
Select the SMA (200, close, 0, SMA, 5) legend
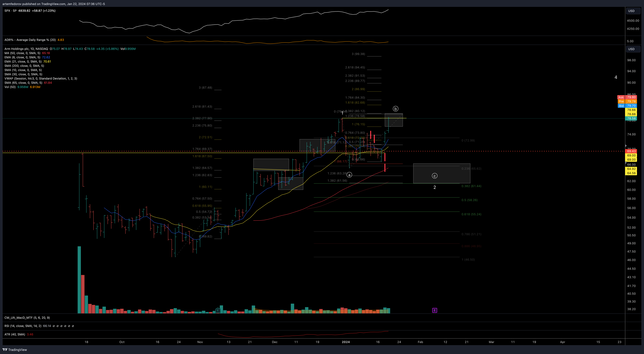pyautogui.click(x=24, y=66)
